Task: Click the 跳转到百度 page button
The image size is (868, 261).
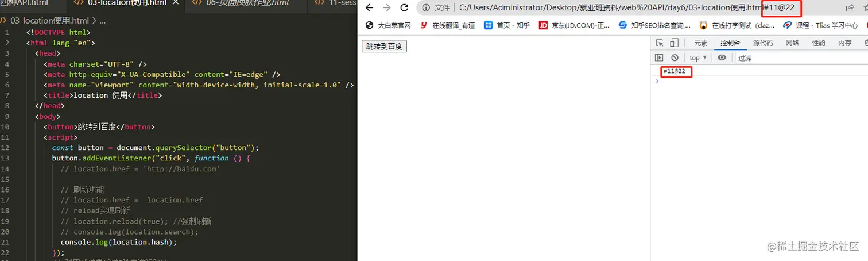Action: coord(384,46)
